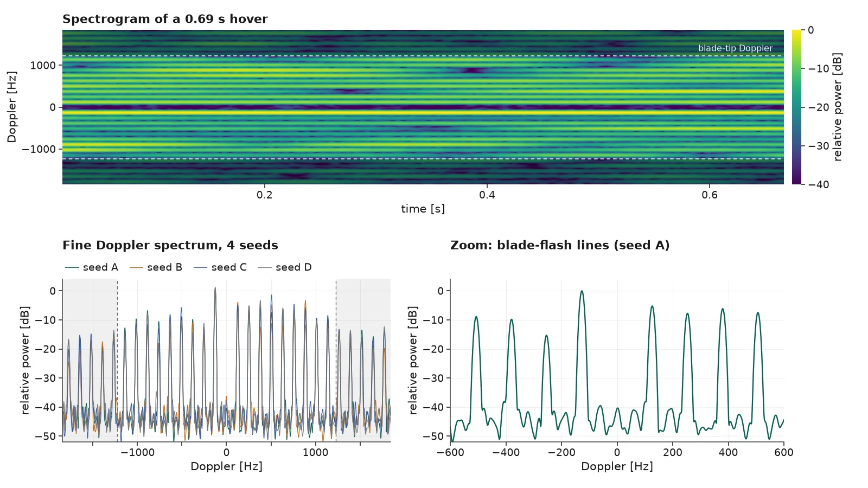The width and height of the screenshot is (868, 488).
Task: Click the 'Zoom: blade-flash lines (seed A)' title
Action: coord(560,245)
